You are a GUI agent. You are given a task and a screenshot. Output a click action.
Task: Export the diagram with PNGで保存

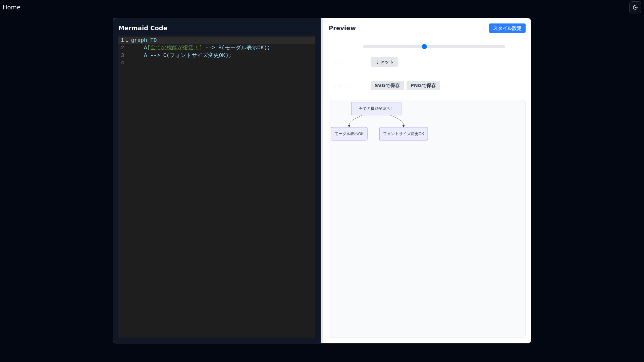coord(423,85)
